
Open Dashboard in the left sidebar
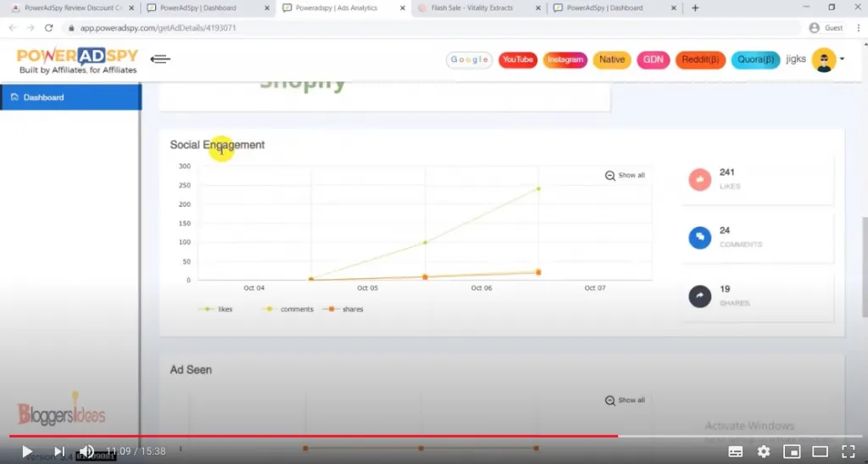pos(43,98)
